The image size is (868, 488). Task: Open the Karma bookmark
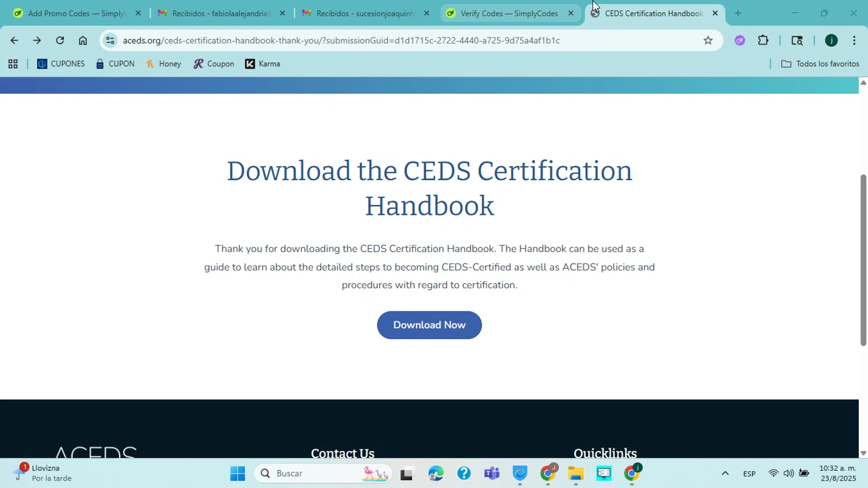pos(263,64)
